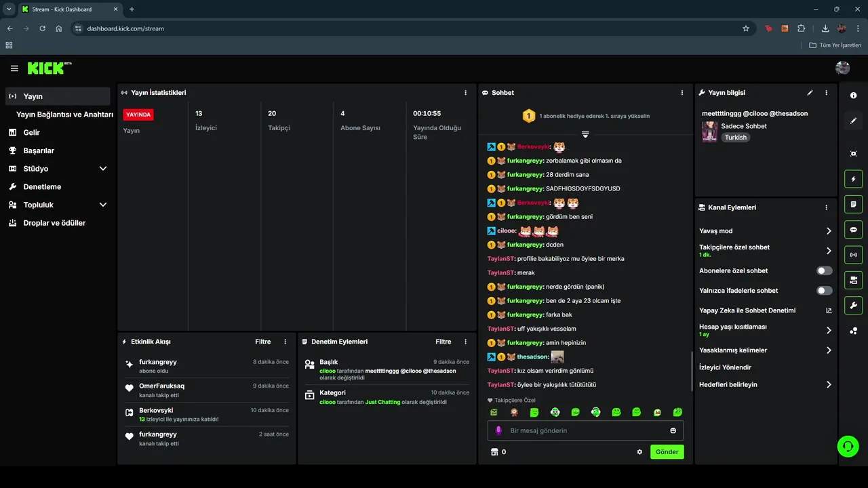This screenshot has width=868, height=488.
Task: Open Sohbet panel three-dot menu
Action: tap(682, 93)
